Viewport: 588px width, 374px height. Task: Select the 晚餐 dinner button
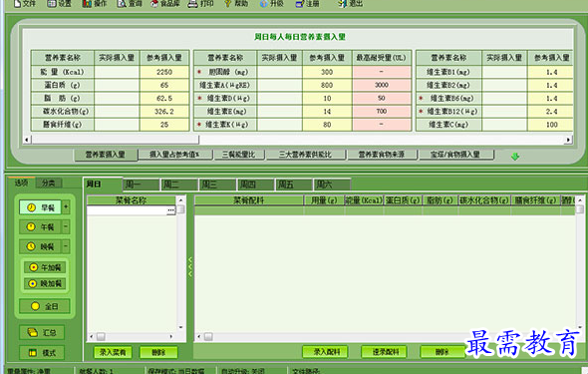coord(40,246)
